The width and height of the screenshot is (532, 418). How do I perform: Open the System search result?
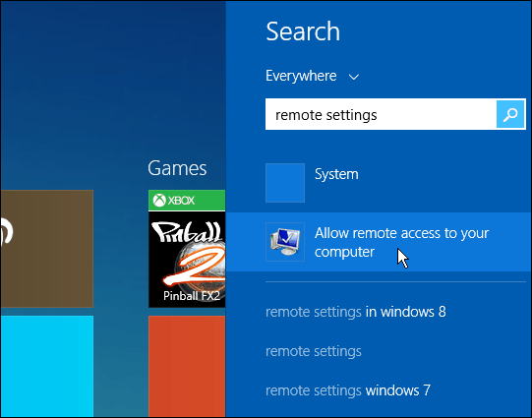click(x=379, y=183)
